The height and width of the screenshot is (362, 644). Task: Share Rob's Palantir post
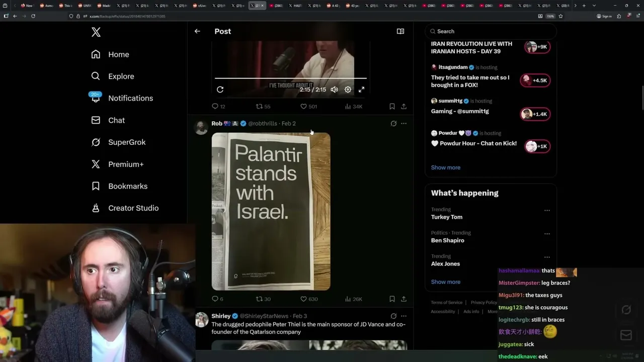click(x=404, y=299)
